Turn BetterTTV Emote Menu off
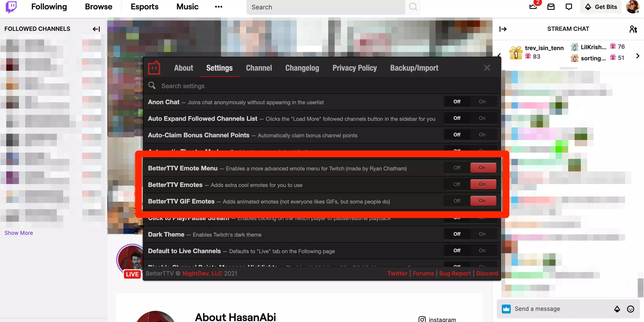This screenshot has height=322, width=644. (x=457, y=168)
